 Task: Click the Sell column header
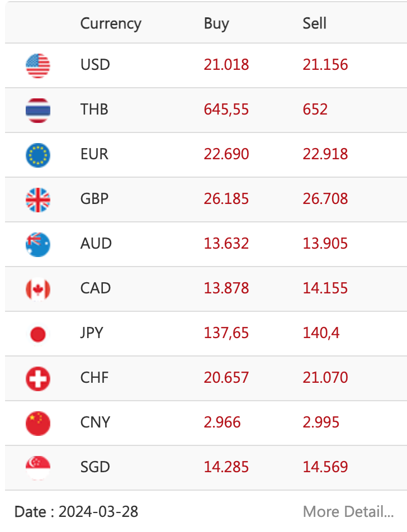tap(314, 23)
